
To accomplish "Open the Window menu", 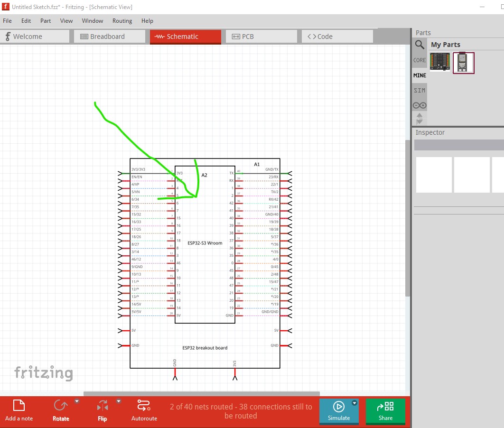I will [92, 21].
